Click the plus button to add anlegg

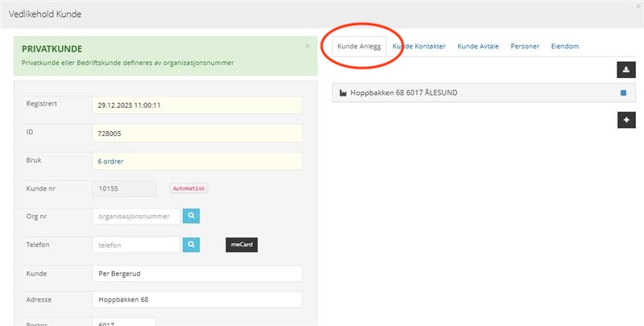click(626, 120)
